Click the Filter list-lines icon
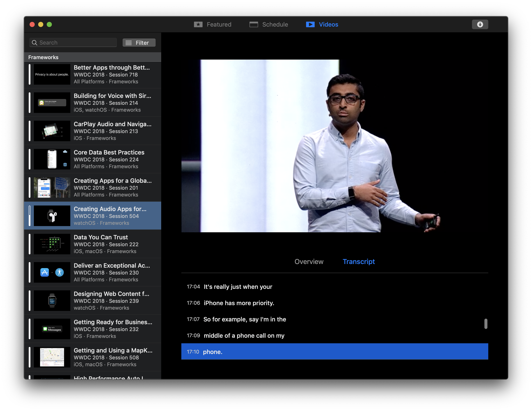This screenshot has height=411, width=532. 129,43
